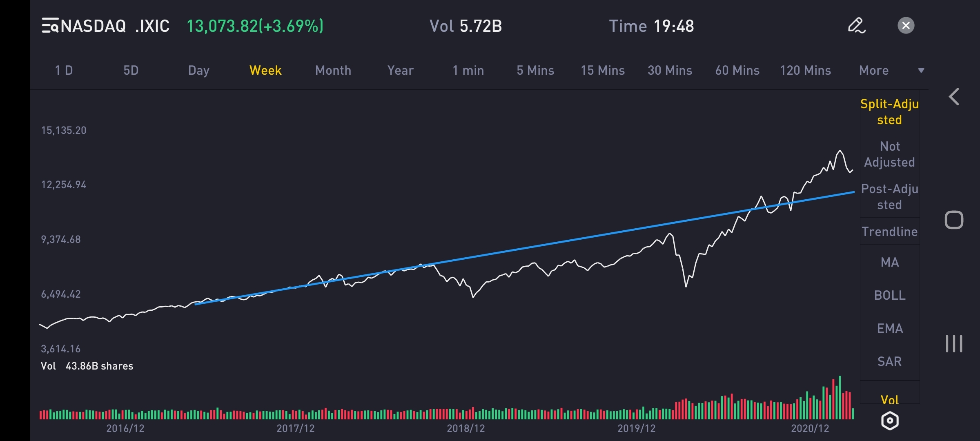Tap the Android recent apps button

pos(954,343)
